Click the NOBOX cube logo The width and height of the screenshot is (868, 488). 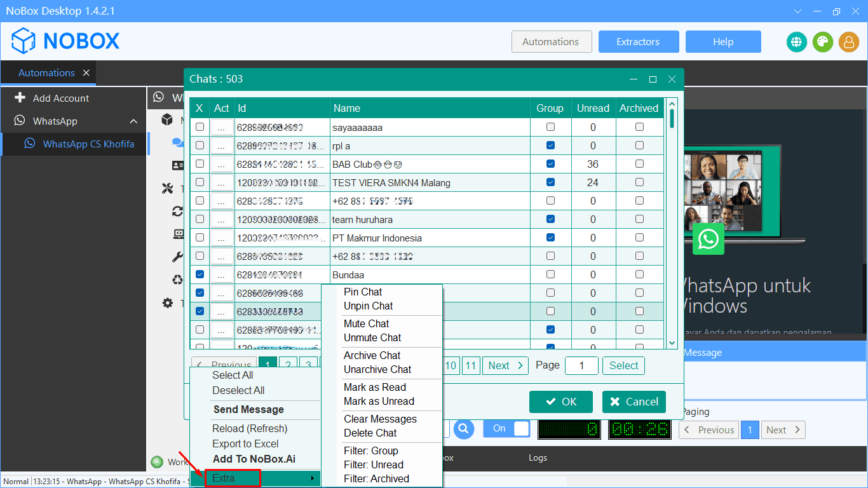click(x=24, y=41)
